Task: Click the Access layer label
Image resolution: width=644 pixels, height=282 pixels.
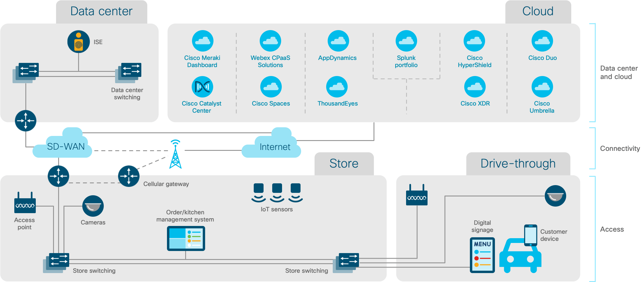Action: point(612,229)
